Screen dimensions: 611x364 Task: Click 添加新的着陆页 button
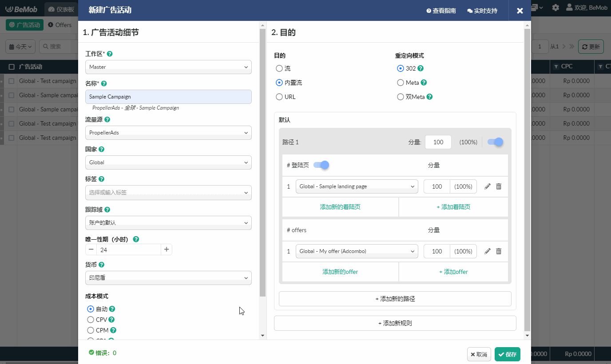click(x=341, y=207)
